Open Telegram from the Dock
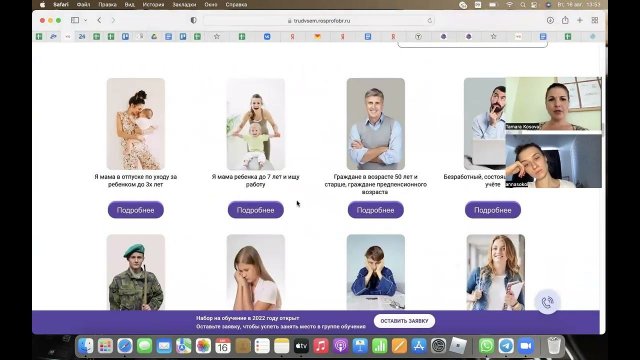 (506, 346)
